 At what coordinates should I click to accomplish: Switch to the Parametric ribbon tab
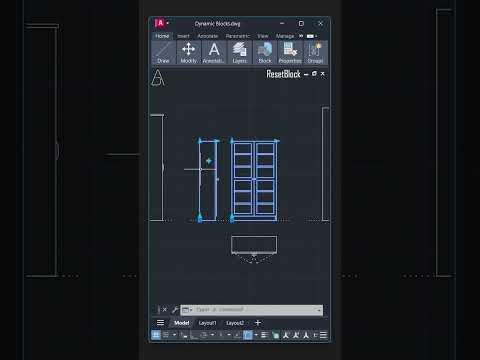click(x=238, y=36)
